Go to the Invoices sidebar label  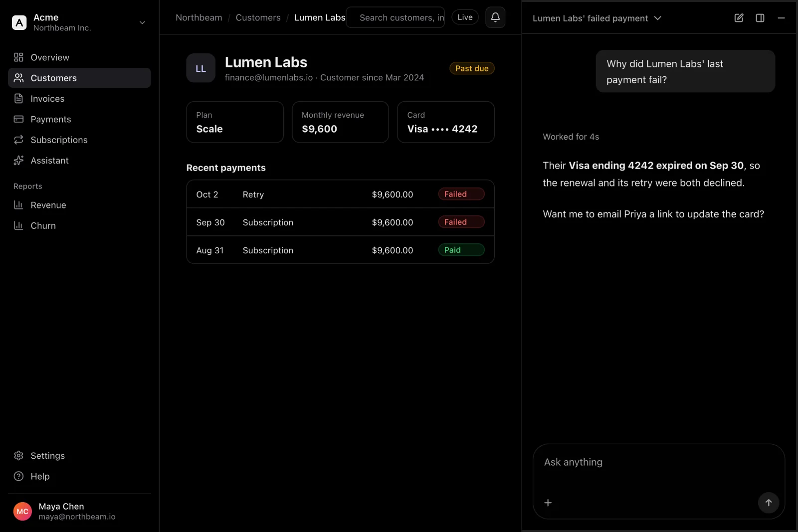(47, 99)
